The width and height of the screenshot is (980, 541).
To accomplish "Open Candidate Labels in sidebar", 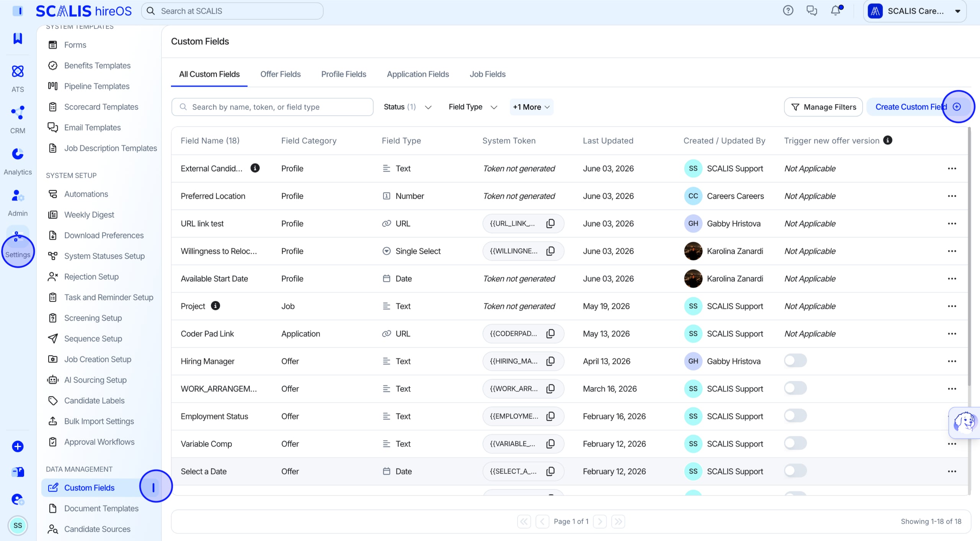I will pyautogui.click(x=94, y=400).
